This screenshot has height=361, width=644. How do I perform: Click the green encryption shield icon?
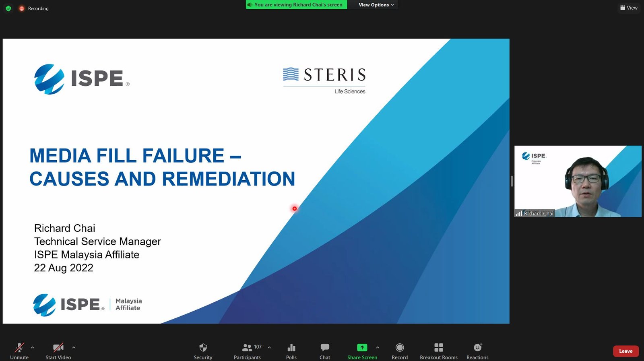click(8, 8)
